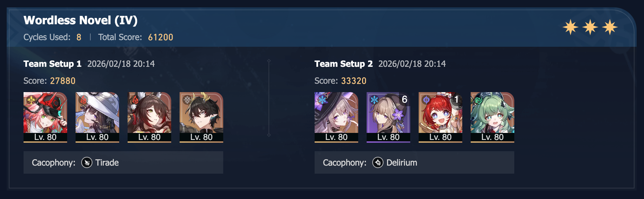Click the Total Score 61200 value
Screen dimensions: 644x199
click(x=161, y=37)
